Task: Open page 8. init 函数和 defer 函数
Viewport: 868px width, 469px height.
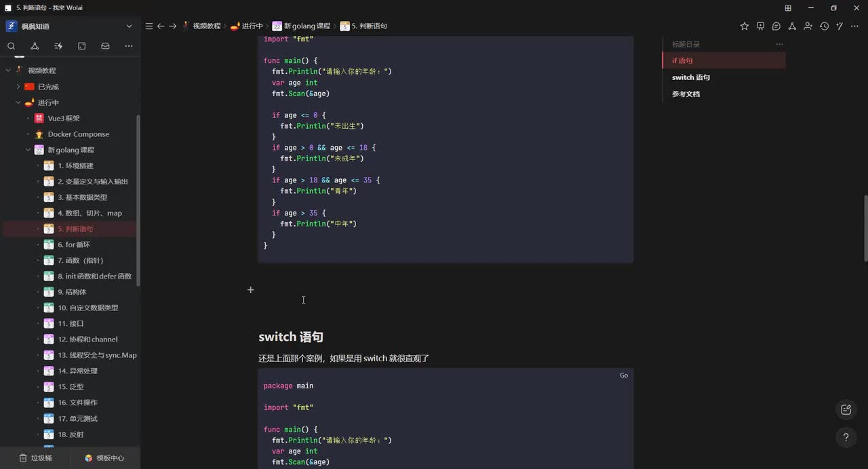Action: (x=94, y=277)
